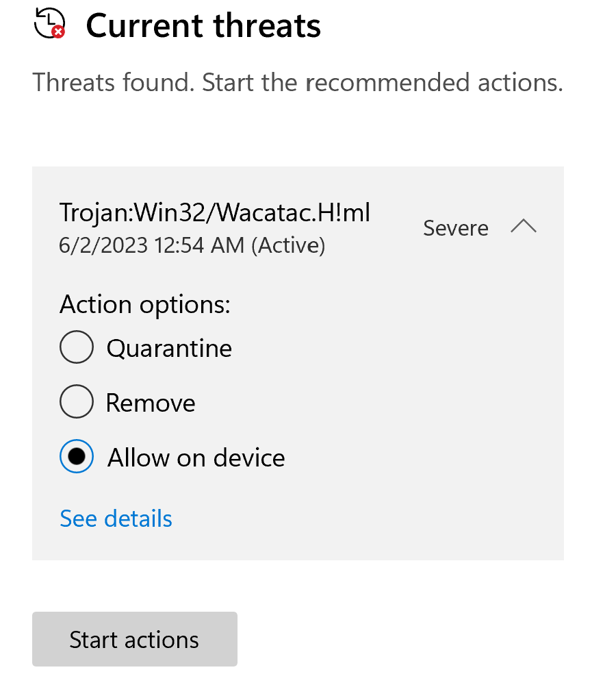Click the Trojan:Win32/Wacatac.H!ml threat name

(x=215, y=213)
